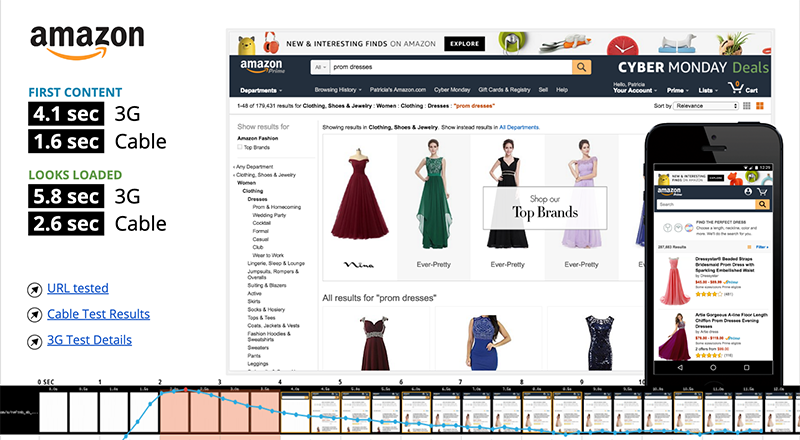Tap the Android home circle button

[713, 368]
